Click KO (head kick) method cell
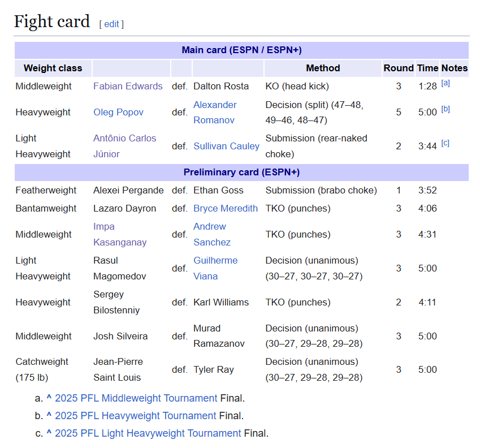The width and height of the screenshot is (480, 448). point(297,86)
